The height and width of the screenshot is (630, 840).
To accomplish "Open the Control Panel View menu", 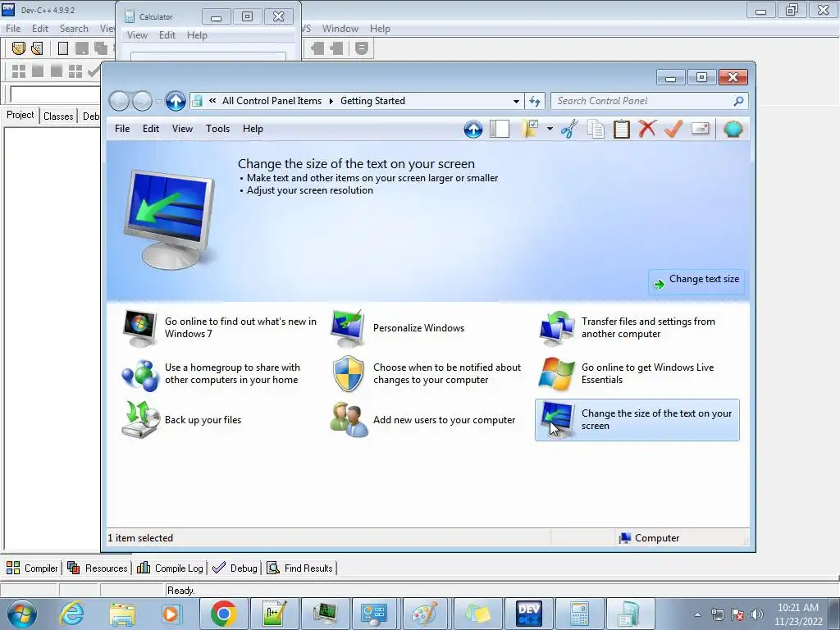I will tap(182, 129).
